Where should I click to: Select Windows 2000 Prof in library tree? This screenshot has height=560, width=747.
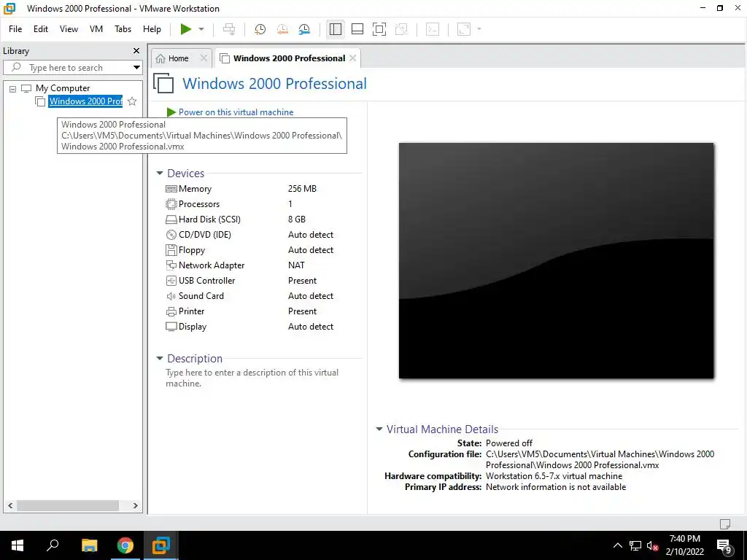coord(86,101)
